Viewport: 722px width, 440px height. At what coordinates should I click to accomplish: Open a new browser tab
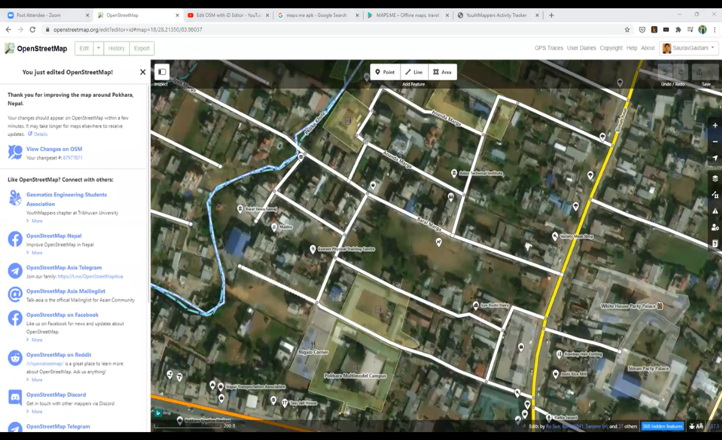point(551,15)
